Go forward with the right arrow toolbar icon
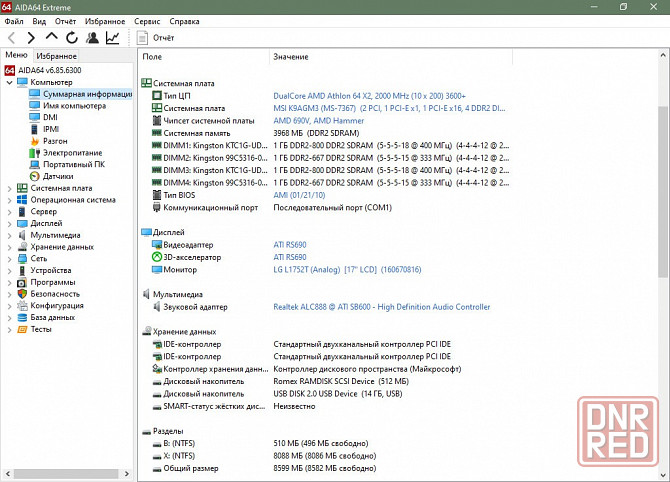This screenshot has height=482, width=670. click(x=31, y=38)
